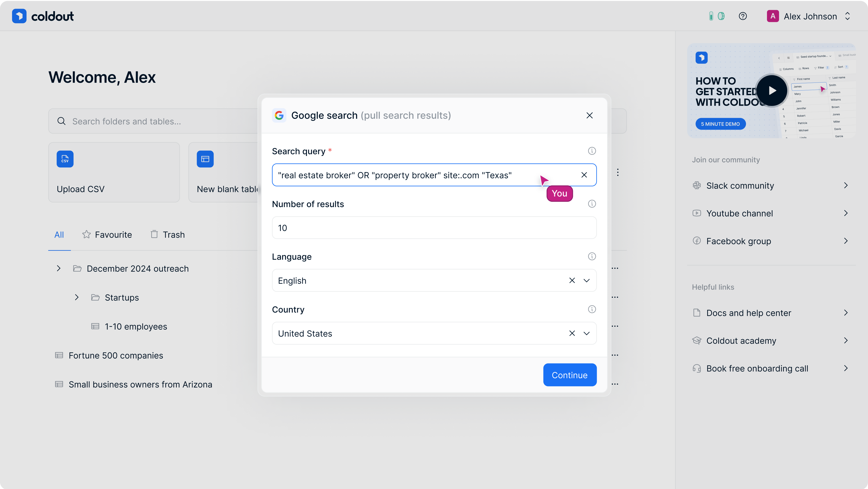The height and width of the screenshot is (489, 868).
Task: Switch to the Favourite tab
Action: click(x=107, y=235)
